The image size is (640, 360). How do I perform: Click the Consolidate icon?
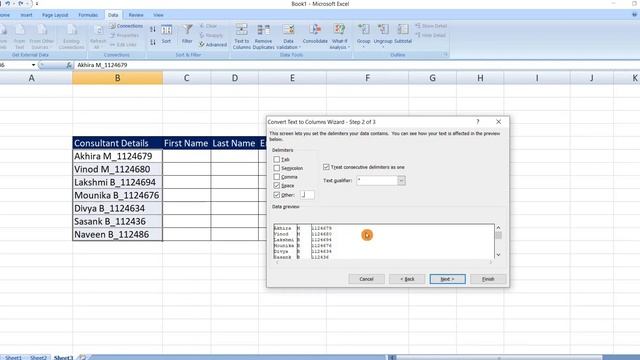click(x=315, y=34)
